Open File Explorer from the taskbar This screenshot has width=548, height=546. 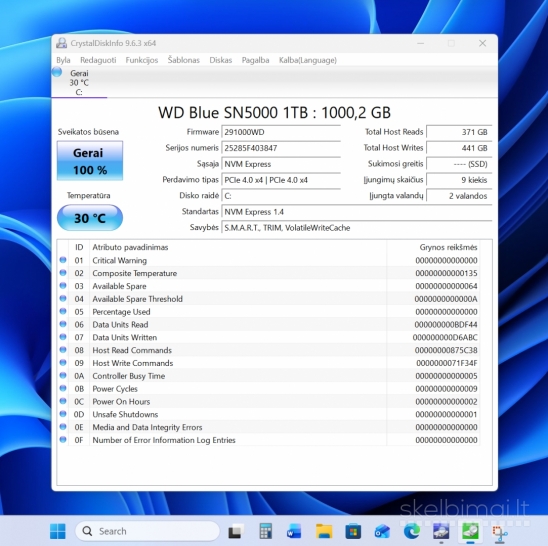324,531
